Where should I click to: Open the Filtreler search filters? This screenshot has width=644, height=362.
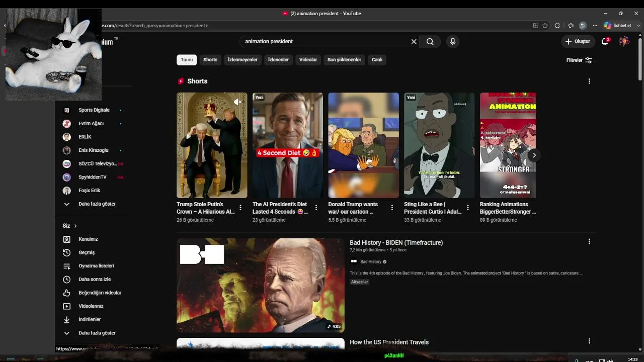pos(579,60)
